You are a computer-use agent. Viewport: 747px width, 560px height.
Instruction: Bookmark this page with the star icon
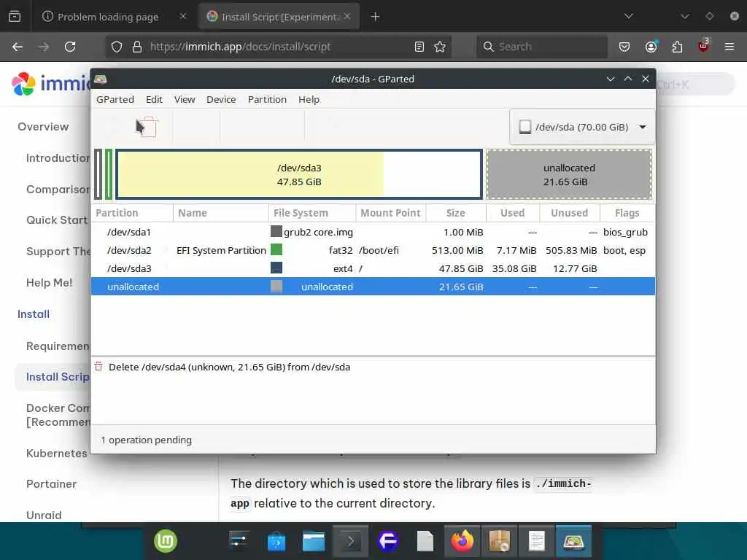pyautogui.click(x=440, y=47)
